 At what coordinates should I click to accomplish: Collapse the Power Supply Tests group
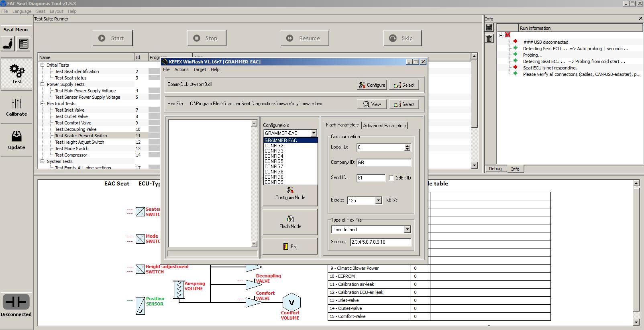[x=43, y=84]
